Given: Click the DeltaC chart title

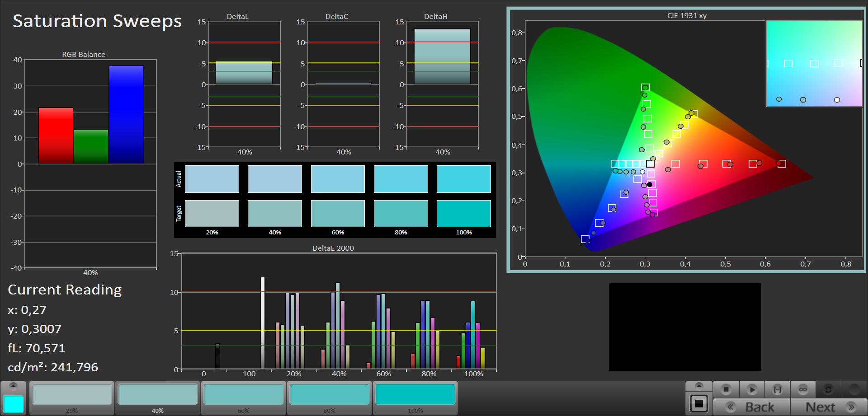Looking at the screenshot, I should click(337, 16).
